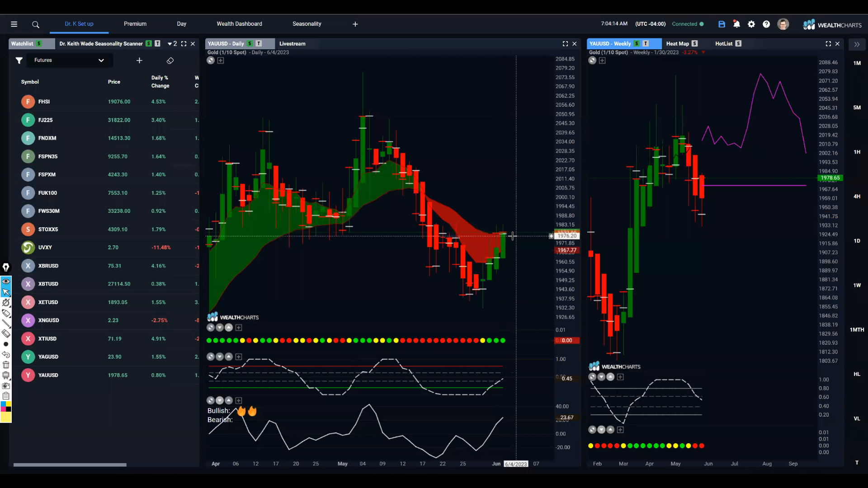Select the 1D timeframe button
The height and width of the screenshot is (488, 868).
pyautogui.click(x=857, y=241)
